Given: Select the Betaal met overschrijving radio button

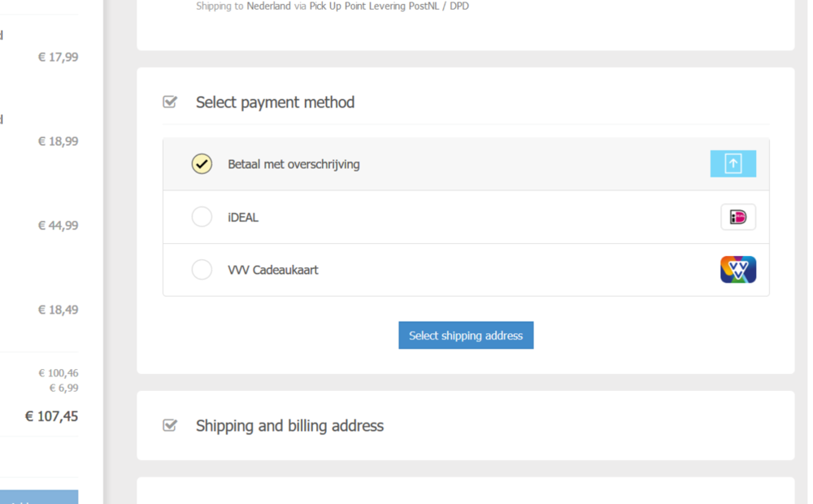Looking at the screenshot, I should [x=202, y=164].
